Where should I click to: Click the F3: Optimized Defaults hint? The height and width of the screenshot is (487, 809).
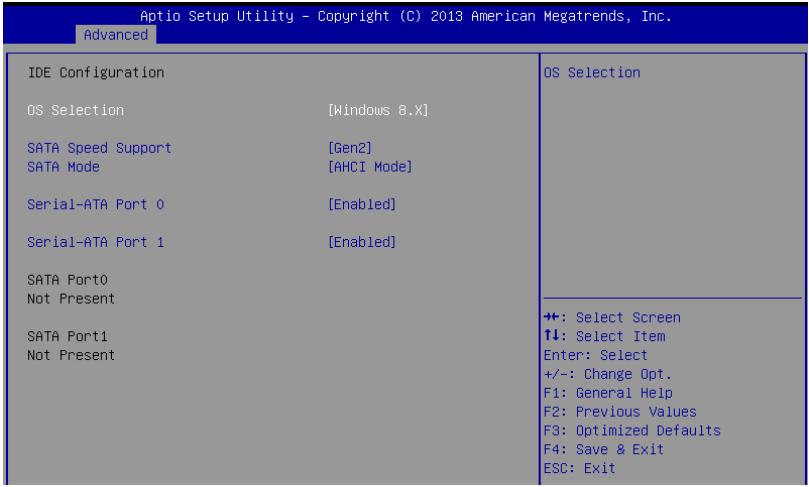coord(632,431)
